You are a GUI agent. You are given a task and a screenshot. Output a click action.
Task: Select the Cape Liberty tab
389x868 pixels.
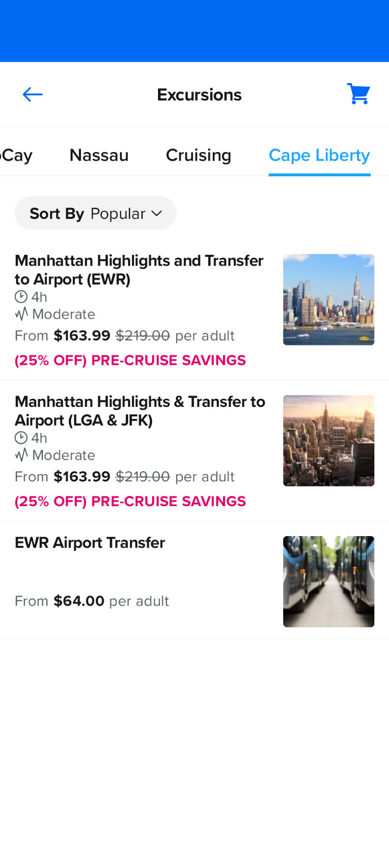[319, 155]
